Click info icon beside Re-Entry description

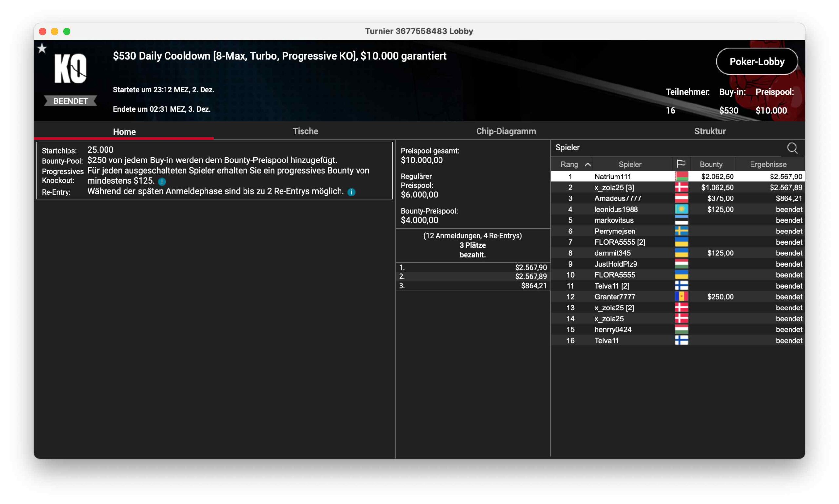(351, 192)
